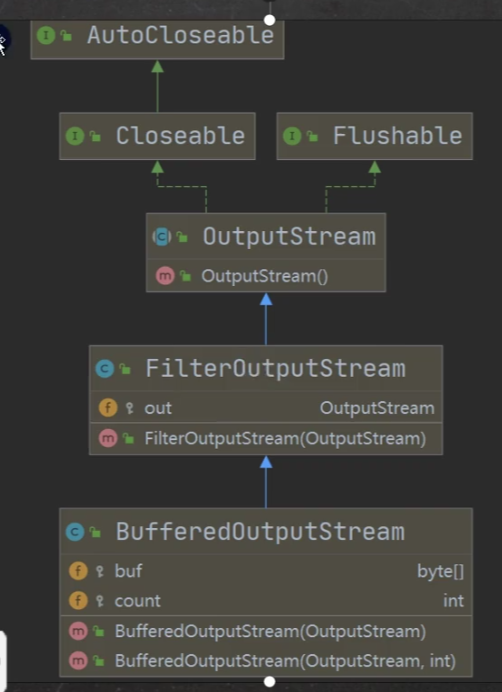Select the Closeable node in the diagram
This screenshot has width=502, height=692.
tap(157, 136)
